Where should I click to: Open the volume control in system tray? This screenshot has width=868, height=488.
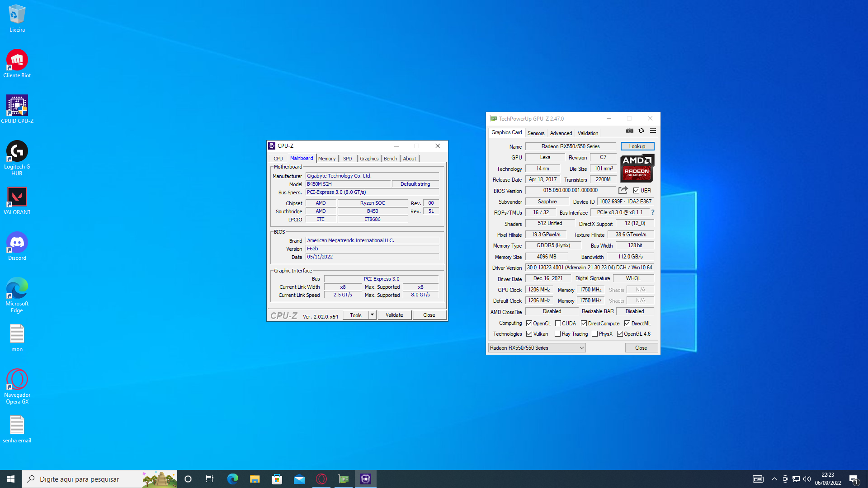(807, 479)
